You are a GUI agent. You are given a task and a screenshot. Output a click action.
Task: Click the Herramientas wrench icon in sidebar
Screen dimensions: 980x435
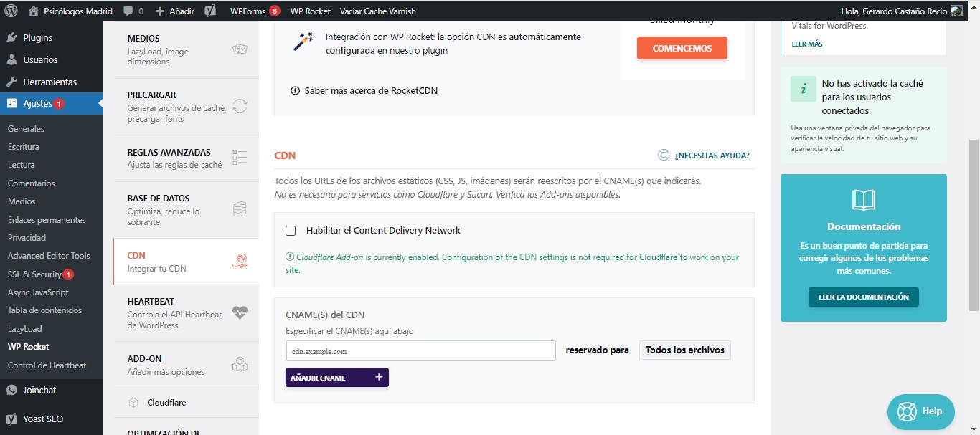click(x=11, y=82)
